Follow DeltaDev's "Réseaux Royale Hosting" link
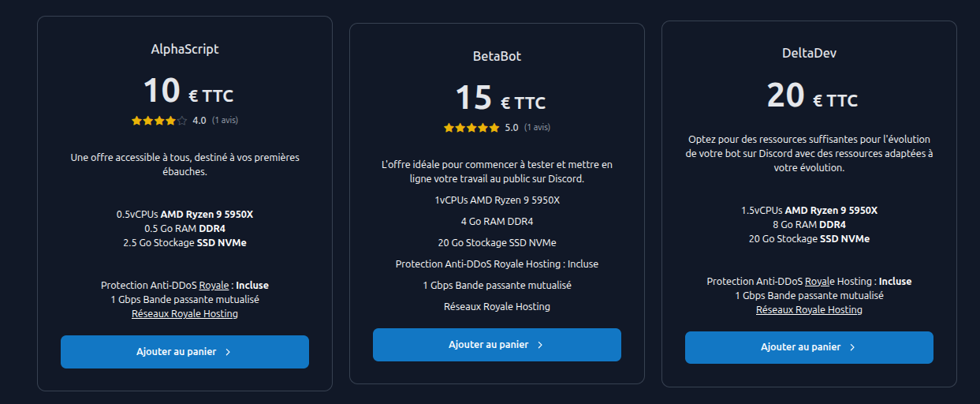Screen dimensions: 980x404 809,310
